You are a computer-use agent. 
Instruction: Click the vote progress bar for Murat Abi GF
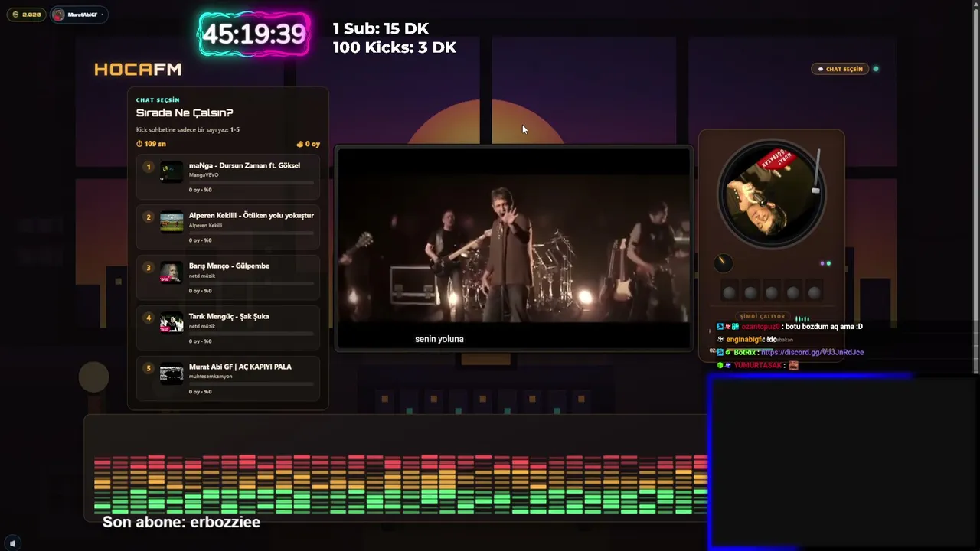coord(251,384)
